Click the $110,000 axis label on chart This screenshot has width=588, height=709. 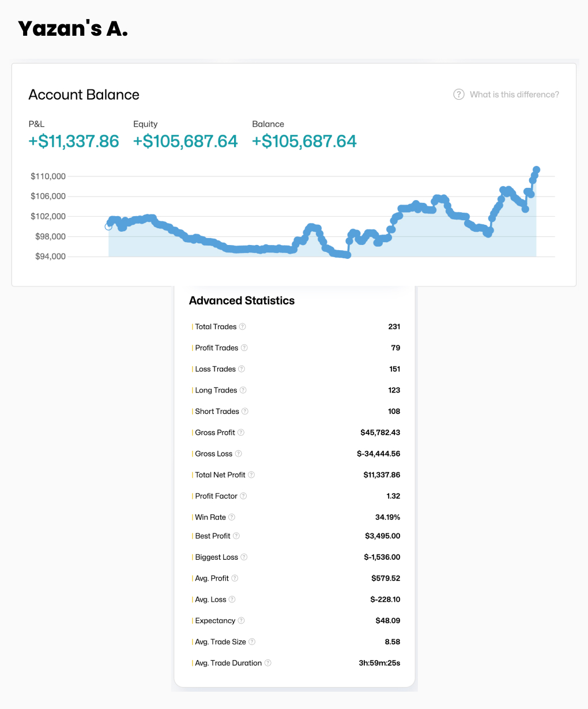click(48, 176)
